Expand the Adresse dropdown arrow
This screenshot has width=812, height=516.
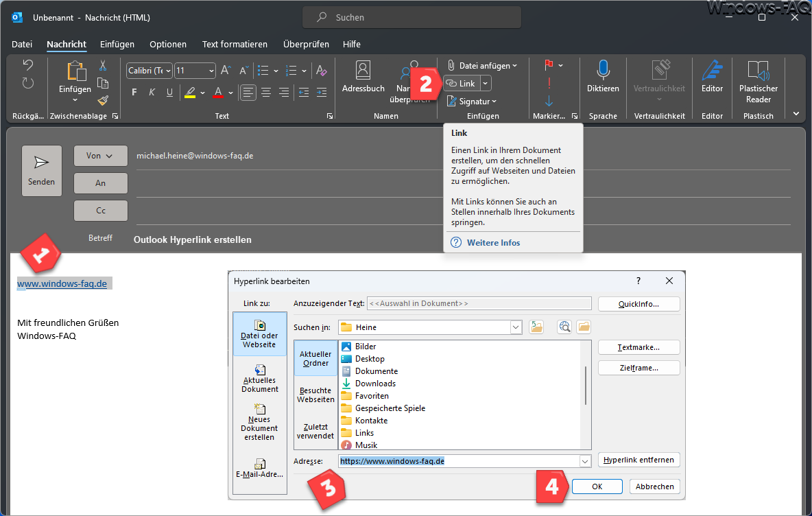585,461
